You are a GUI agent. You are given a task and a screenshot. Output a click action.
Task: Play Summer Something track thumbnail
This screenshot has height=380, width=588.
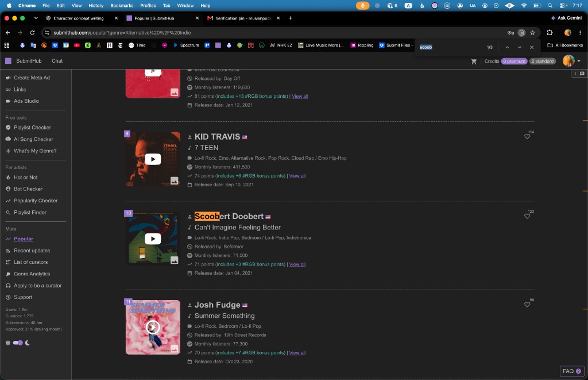click(153, 327)
